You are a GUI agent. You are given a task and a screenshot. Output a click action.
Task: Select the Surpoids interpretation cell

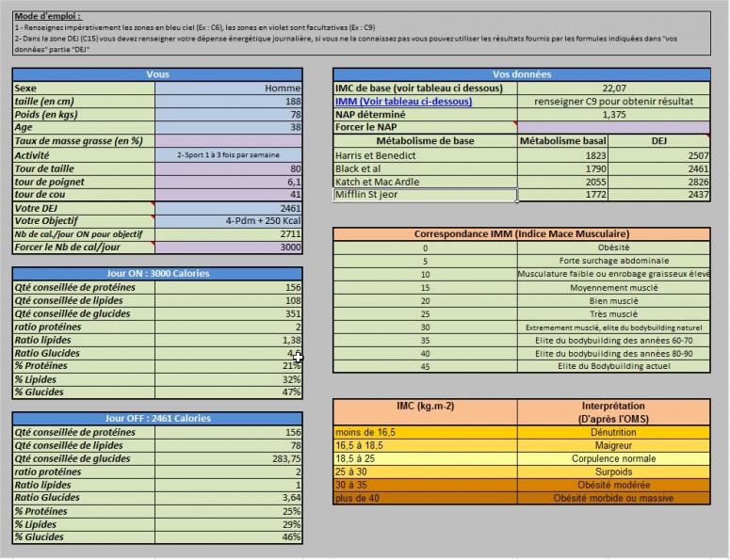(x=613, y=472)
